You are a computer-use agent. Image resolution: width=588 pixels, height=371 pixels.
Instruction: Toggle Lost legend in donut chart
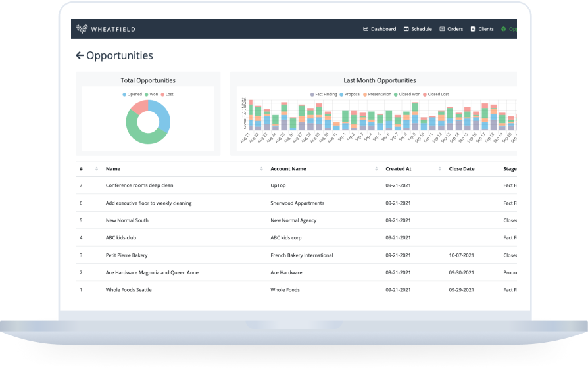[x=167, y=95]
